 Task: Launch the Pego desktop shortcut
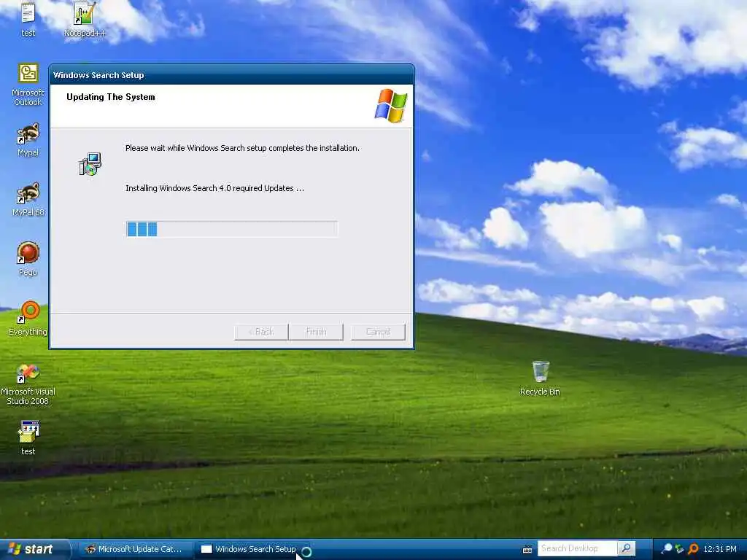28,259
